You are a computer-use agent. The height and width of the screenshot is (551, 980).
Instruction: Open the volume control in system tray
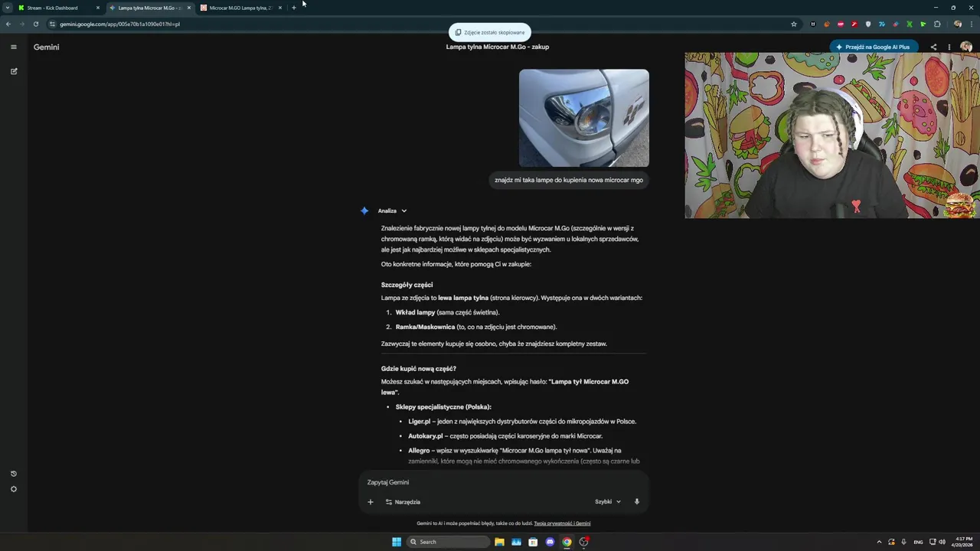pyautogui.click(x=942, y=542)
